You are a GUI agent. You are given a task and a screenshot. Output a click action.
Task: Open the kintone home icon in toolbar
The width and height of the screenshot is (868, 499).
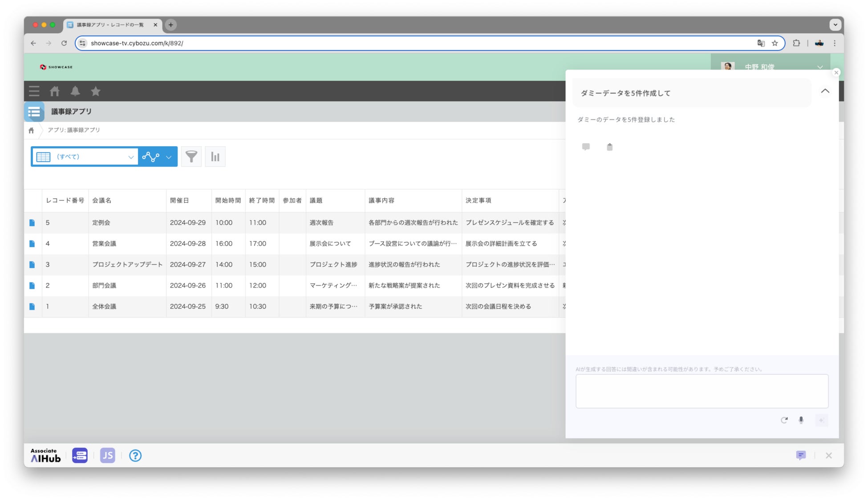coord(55,91)
